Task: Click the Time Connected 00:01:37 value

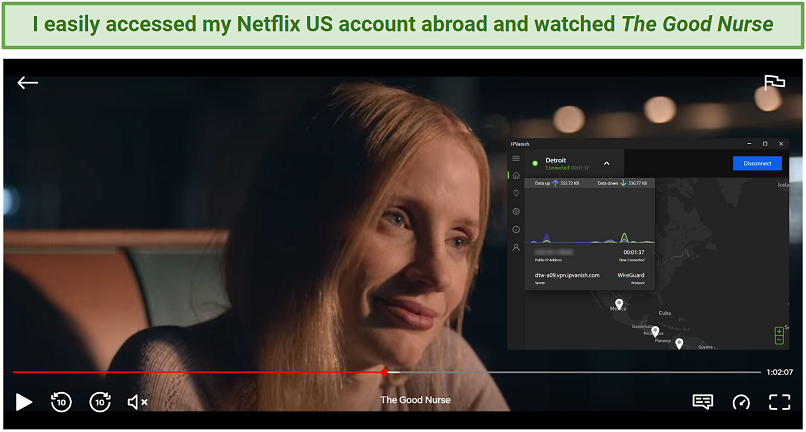Action: click(633, 253)
